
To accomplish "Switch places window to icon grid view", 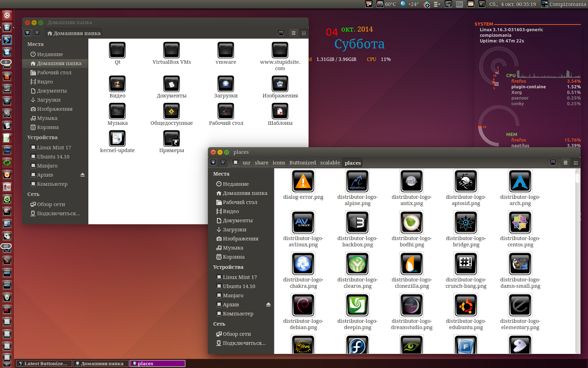I will 576,163.
